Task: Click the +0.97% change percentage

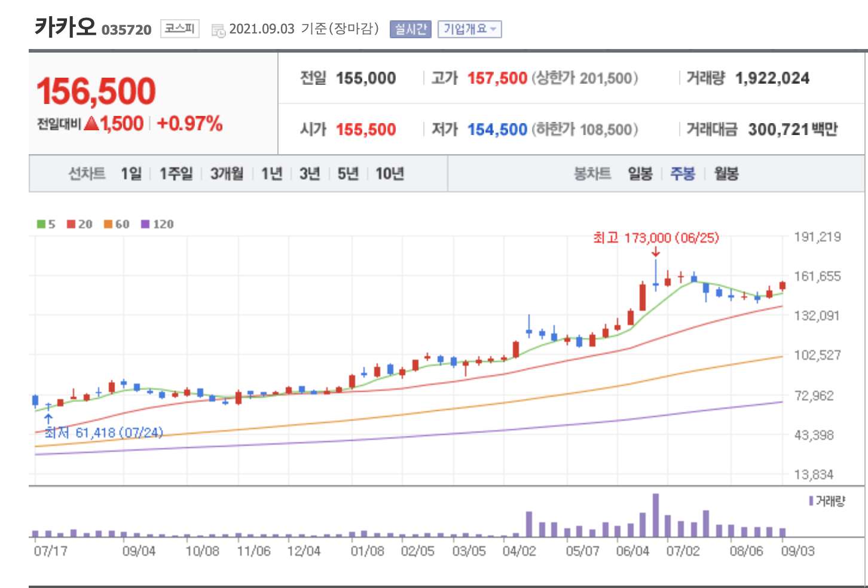Action: coord(190,124)
